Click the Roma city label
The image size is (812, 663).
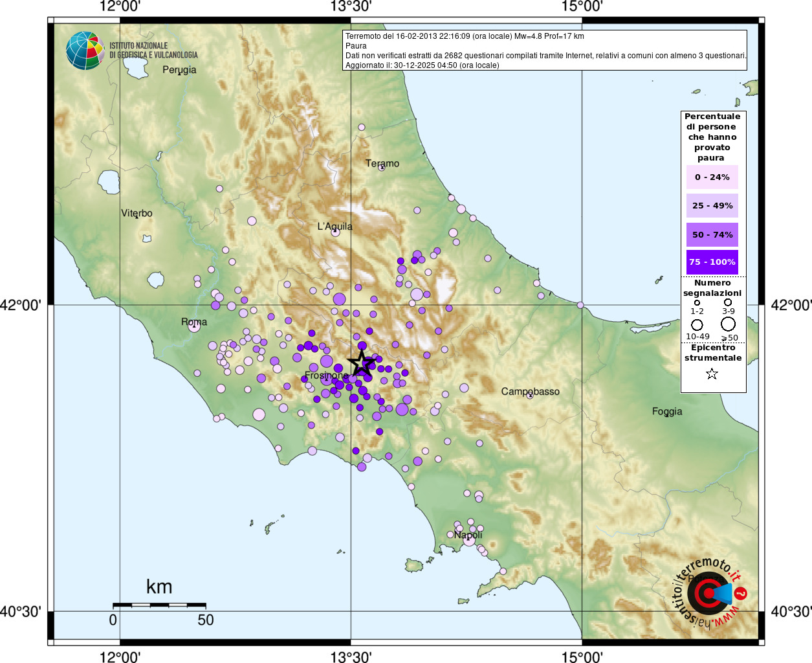[194, 322]
